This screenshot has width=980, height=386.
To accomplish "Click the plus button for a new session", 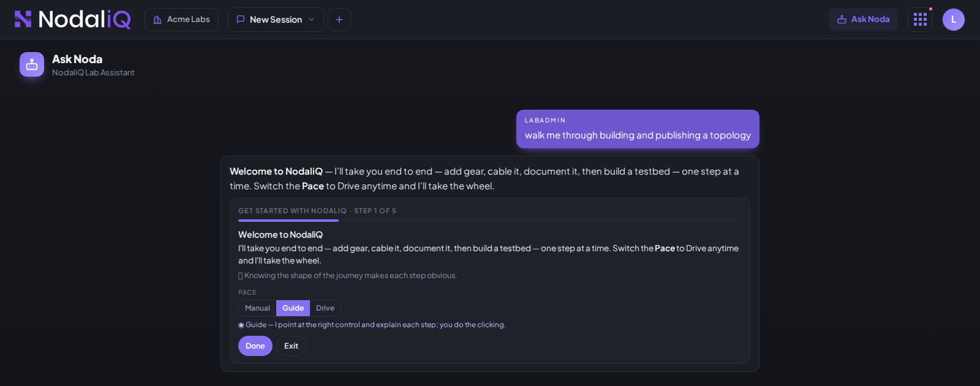I will click(339, 20).
